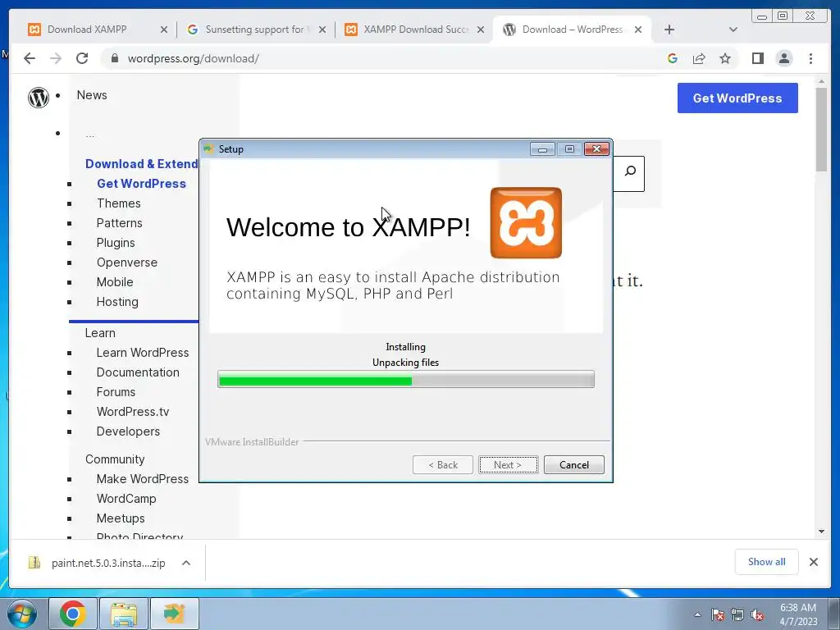Show hidden system tray icons
This screenshot has height=630, width=840.
pos(697,614)
